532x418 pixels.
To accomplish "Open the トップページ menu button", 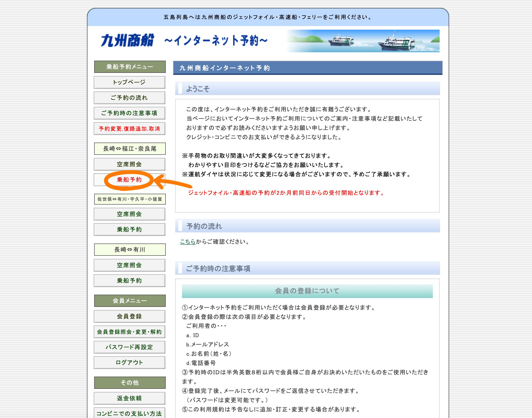I will pos(129,82).
